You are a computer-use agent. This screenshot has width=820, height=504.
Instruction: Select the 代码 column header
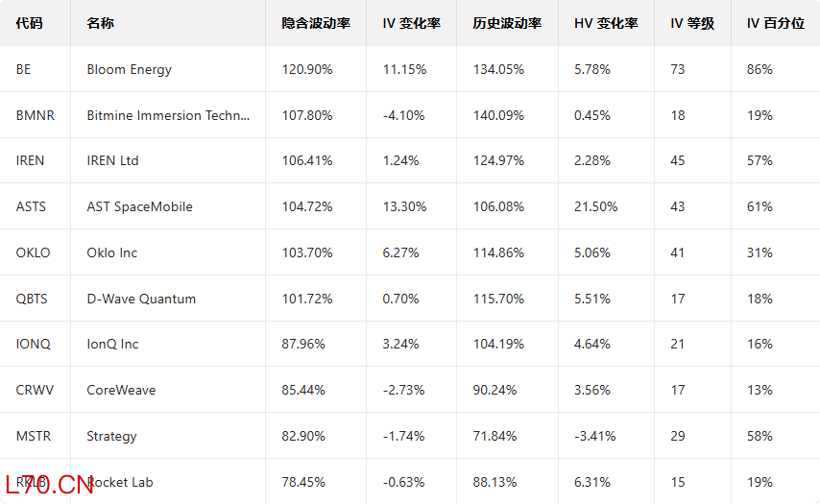click(x=29, y=24)
